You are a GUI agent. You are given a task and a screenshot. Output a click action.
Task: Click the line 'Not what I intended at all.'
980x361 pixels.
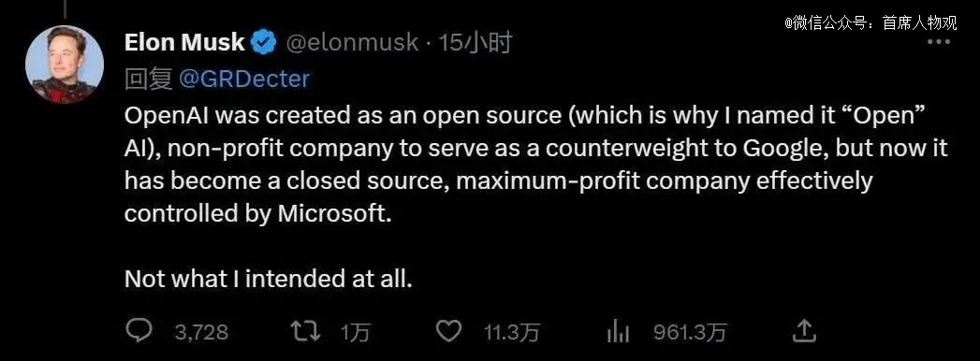pos(269,279)
